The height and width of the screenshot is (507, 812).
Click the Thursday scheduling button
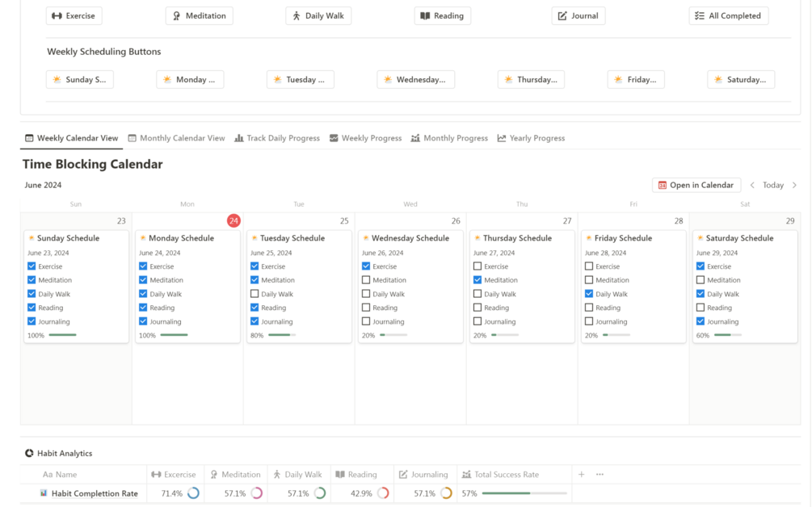(x=532, y=80)
